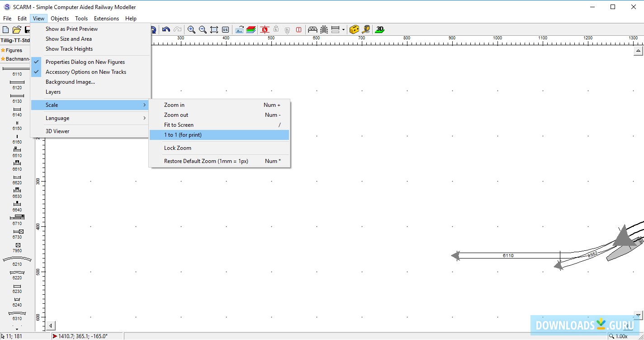Screen dimensions: 644x340
Task: Pick track piece 6130 in the library
Action: point(17,98)
